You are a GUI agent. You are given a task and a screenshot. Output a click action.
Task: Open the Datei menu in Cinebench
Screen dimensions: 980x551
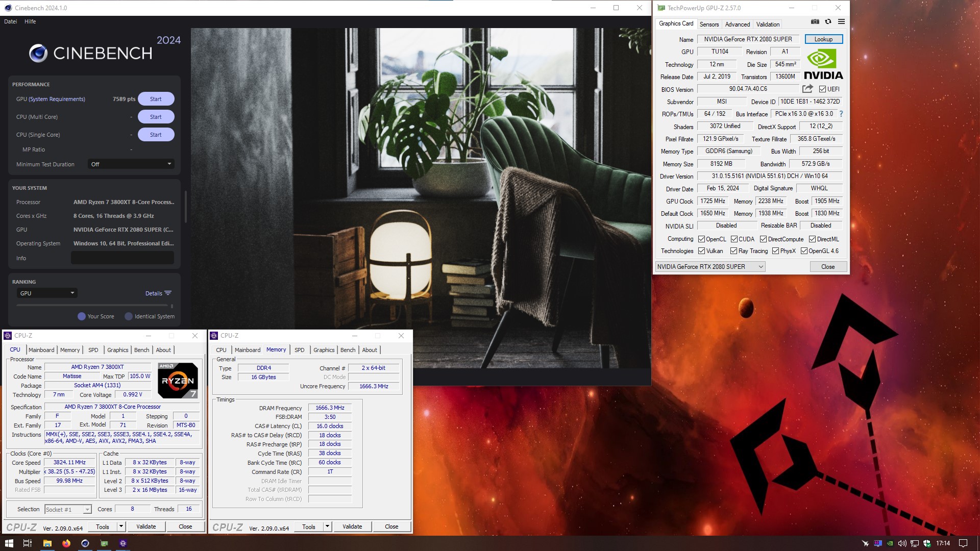[x=11, y=21]
